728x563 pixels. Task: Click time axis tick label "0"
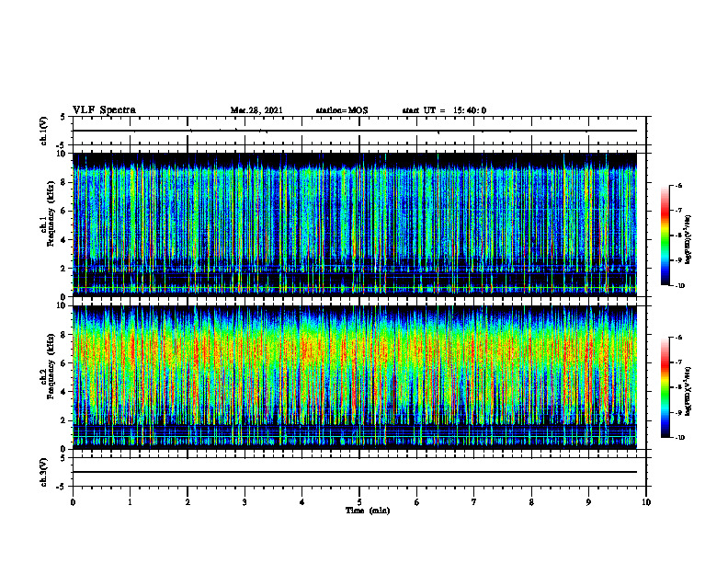coord(73,502)
